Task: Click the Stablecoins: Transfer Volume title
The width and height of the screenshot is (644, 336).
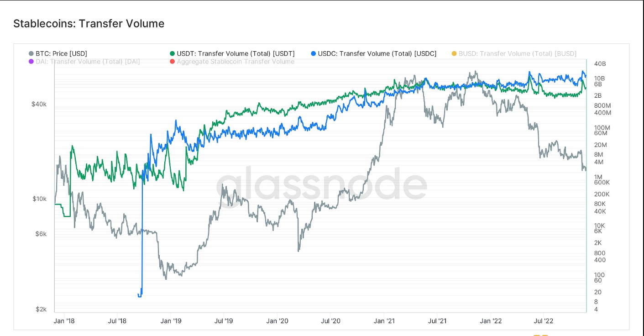Action: pyautogui.click(x=89, y=24)
